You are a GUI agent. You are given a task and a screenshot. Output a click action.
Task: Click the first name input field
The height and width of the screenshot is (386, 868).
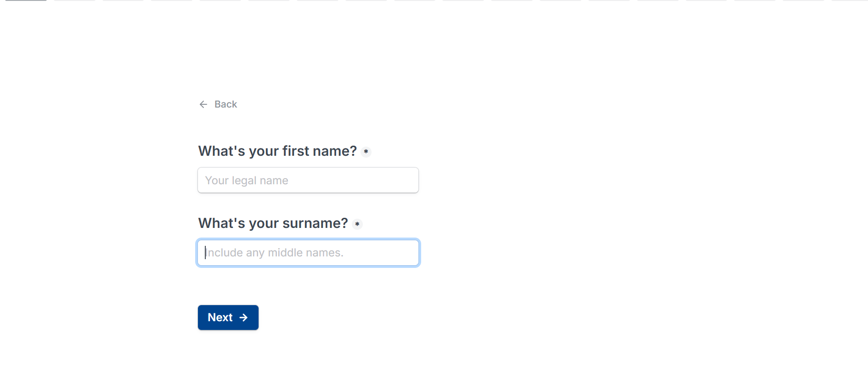coord(308,180)
